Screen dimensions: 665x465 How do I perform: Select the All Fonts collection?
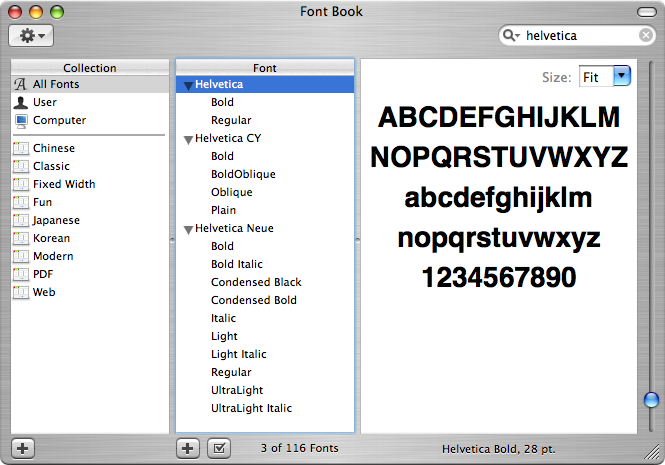(x=89, y=84)
